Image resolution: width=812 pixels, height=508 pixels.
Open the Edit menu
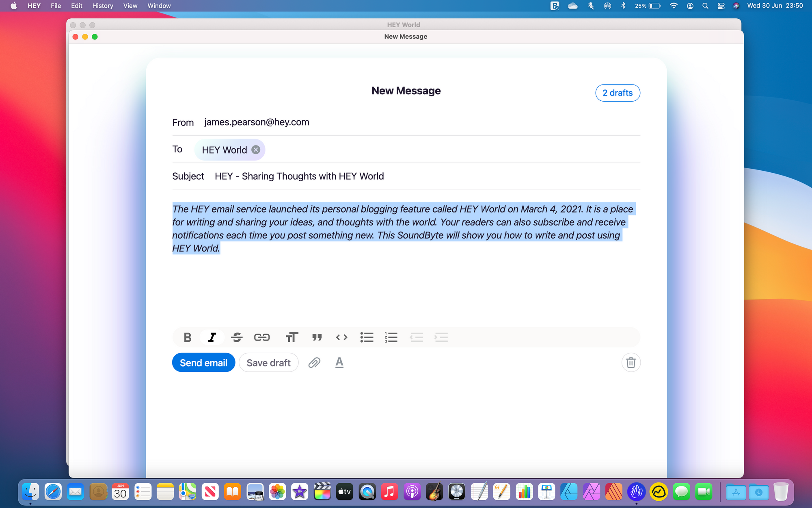[76, 6]
